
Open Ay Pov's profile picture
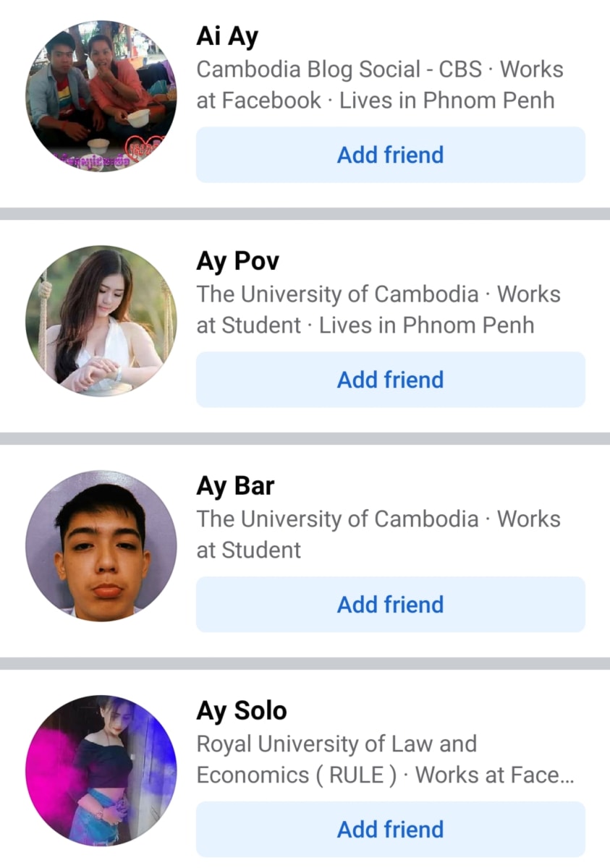tap(101, 321)
